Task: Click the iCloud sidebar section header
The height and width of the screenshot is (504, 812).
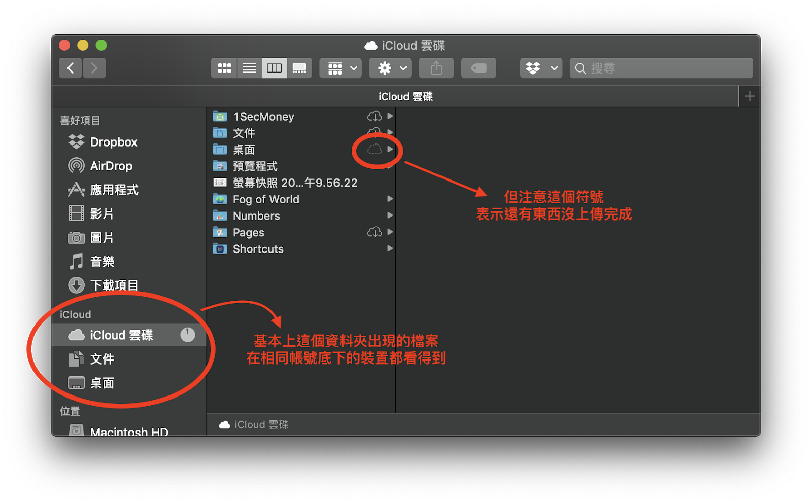Action: (76, 315)
